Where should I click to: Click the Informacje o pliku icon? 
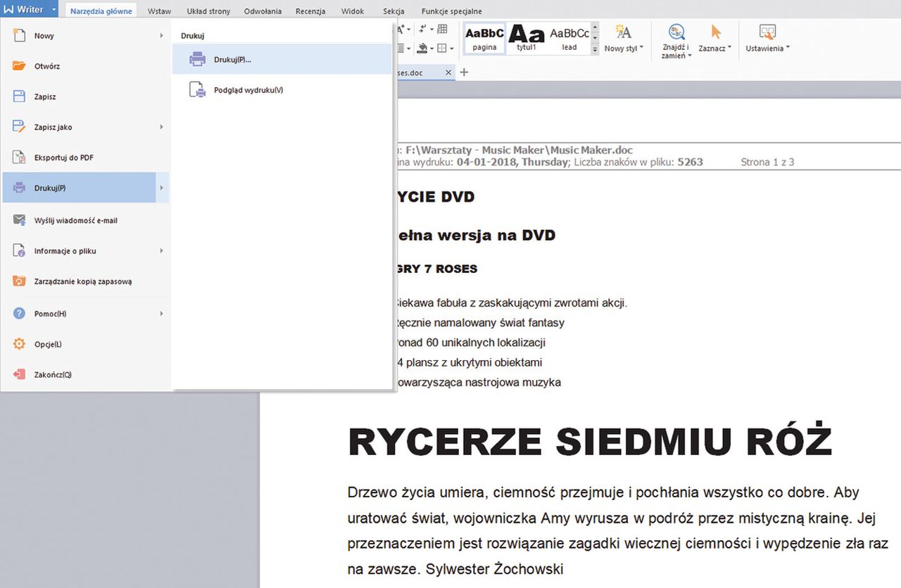tap(20, 250)
